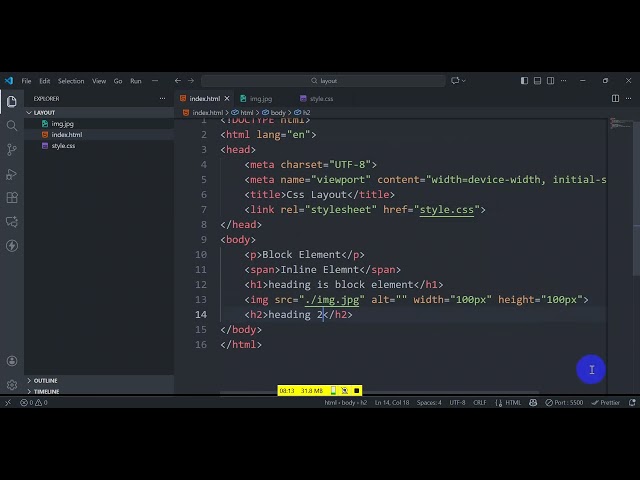This screenshot has height=480, width=640.
Task: Click the webcam-off icon in recorder bar
Action: tap(345, 391)
